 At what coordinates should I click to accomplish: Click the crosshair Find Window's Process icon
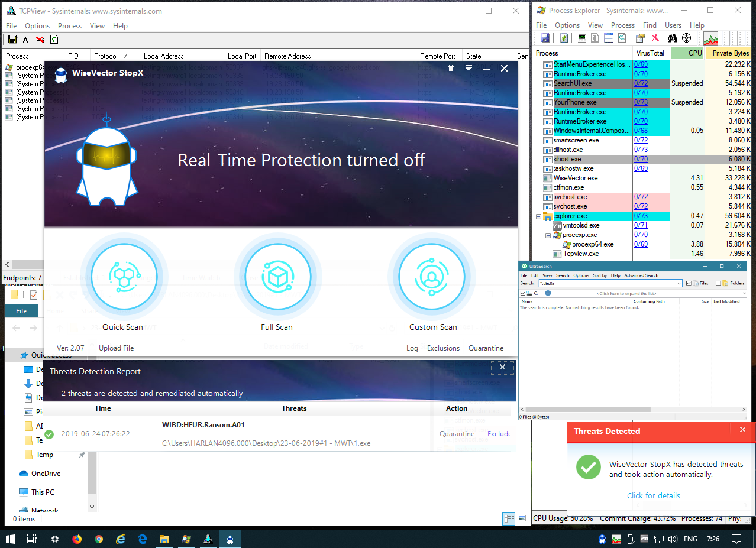pos(686,38)
